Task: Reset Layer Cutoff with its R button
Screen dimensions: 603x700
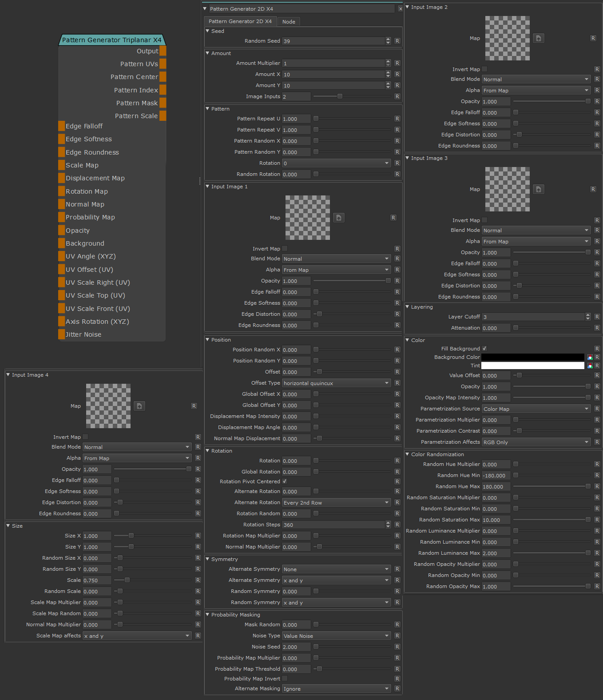Action: (x=597, y=317)
